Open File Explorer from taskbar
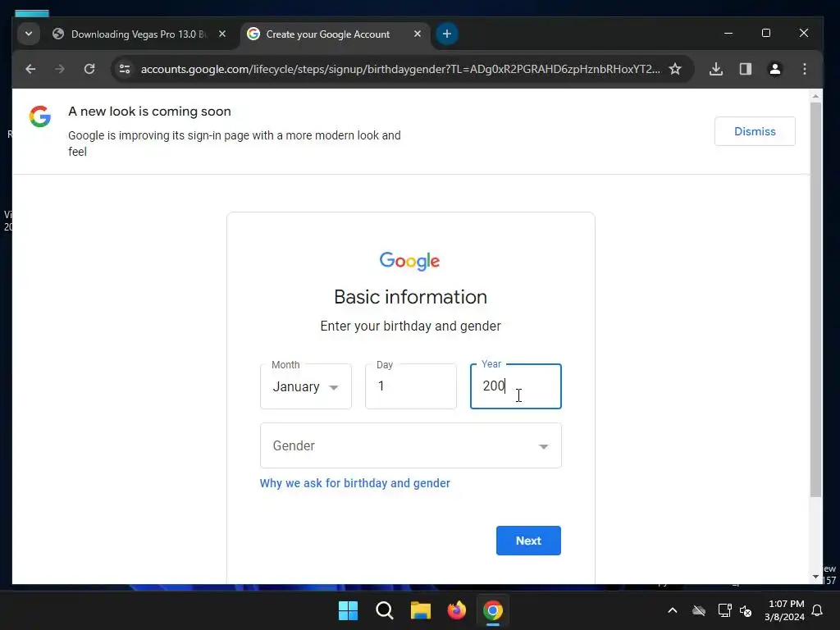 click(421, 610)
